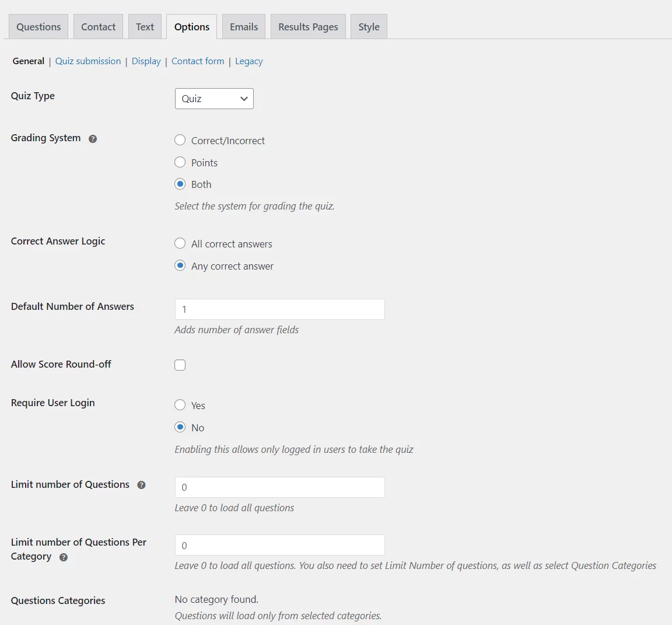Viewport: 672px width, 625px height.
Task: Enable Allow Score Round-off checkbox
Action: [x=180, y=365]
